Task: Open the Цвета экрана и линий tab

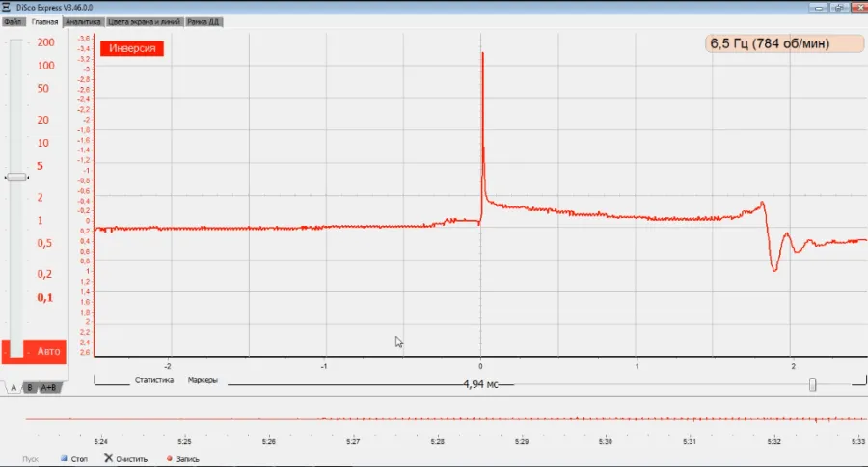Action: 146,21
